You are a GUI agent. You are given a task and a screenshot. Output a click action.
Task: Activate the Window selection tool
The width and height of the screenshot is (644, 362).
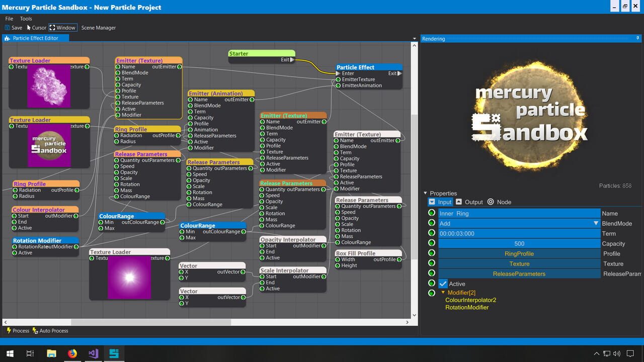pyautogui.click(x=52, y=28)
